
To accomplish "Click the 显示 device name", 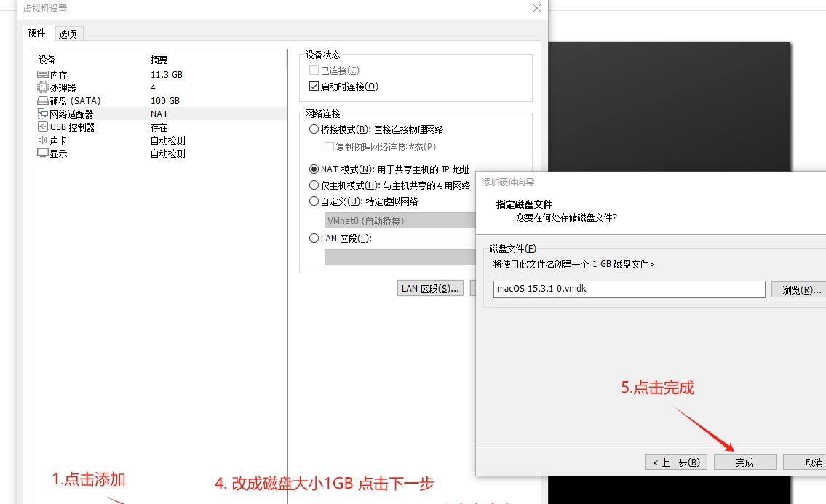I will click(58, 153).
